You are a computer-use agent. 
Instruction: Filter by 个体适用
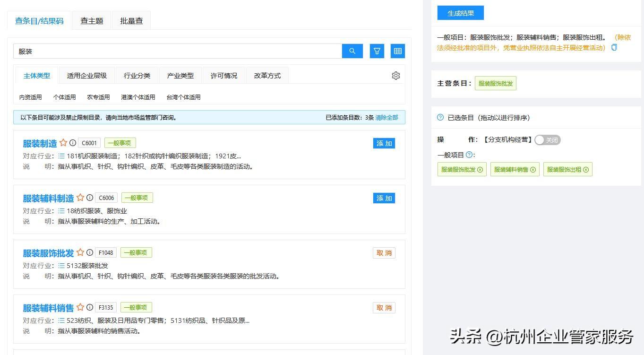(x=65, y=97)
